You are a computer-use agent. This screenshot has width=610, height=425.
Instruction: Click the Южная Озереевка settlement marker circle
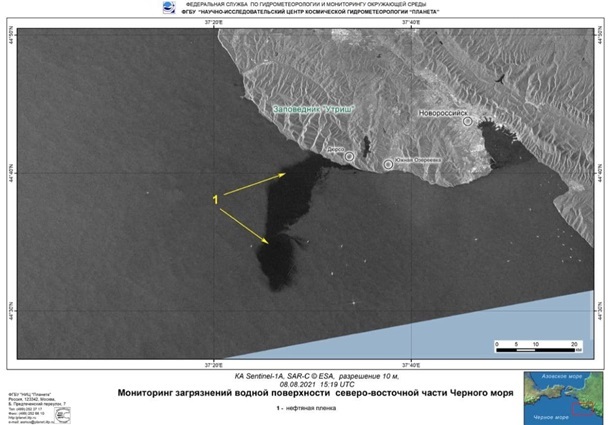(388, 164)
